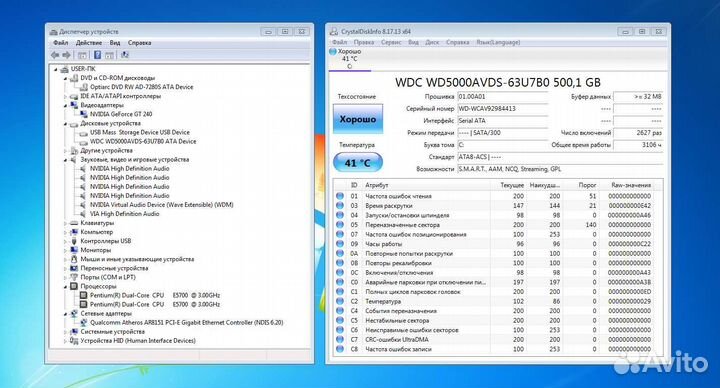The height and width of the screenshot is (388, 720).
Task: Click the Общее время работы field 3106 ч
Action: pos(638,145)
